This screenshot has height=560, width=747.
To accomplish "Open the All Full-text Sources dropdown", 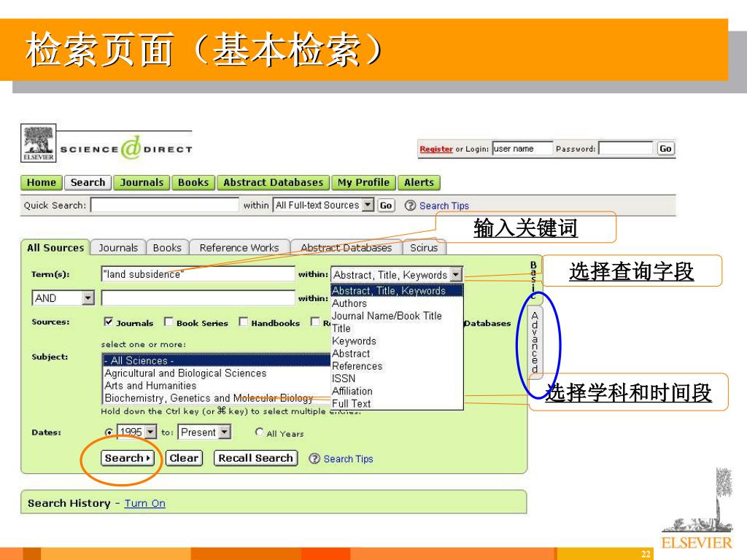I will (x=323, y=205).
